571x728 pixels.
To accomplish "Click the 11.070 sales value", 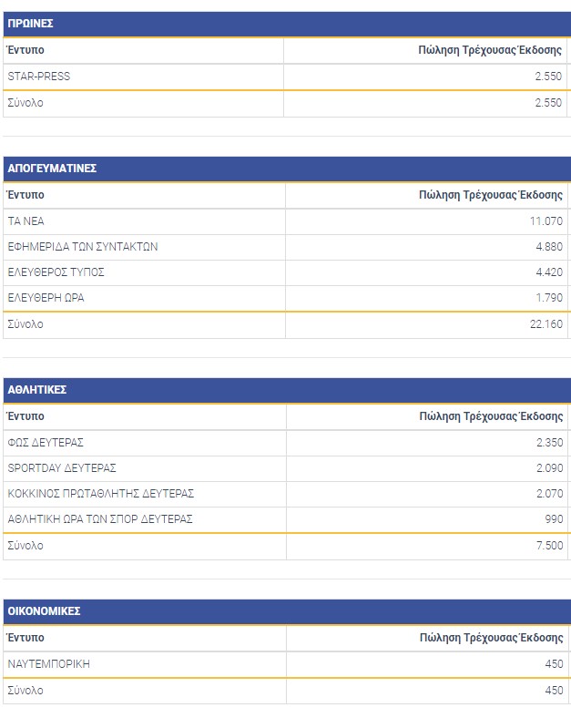I will click(x=548, y=220).
